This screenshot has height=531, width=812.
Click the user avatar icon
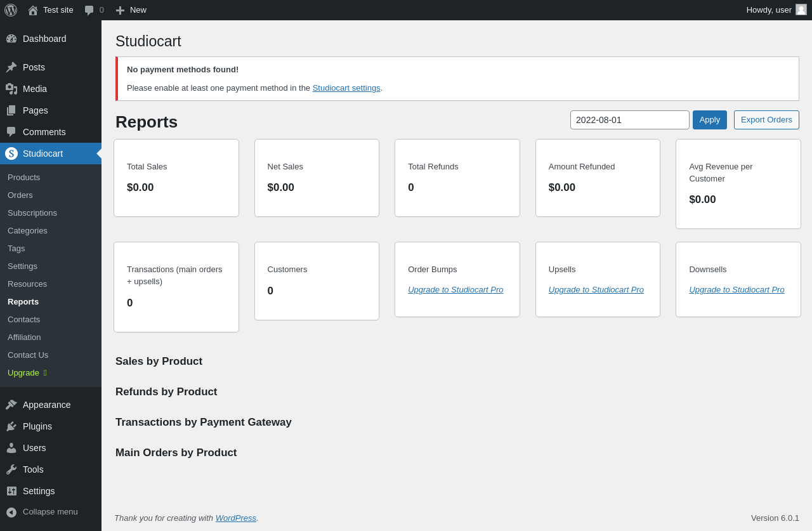coord(801,10)
